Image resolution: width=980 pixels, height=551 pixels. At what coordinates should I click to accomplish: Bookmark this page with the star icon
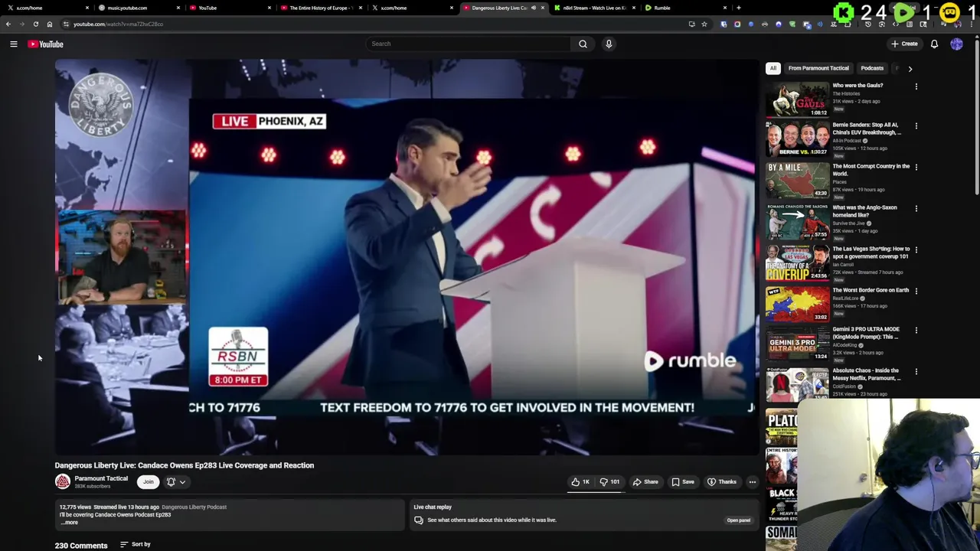tap(704, 24)
